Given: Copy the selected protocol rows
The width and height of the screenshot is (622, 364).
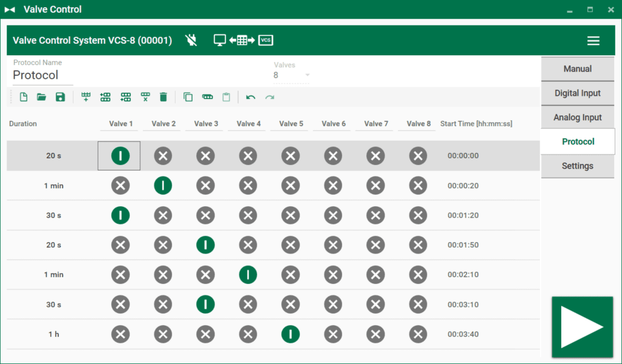Looking at the screenshot, I should click(188, 96).
